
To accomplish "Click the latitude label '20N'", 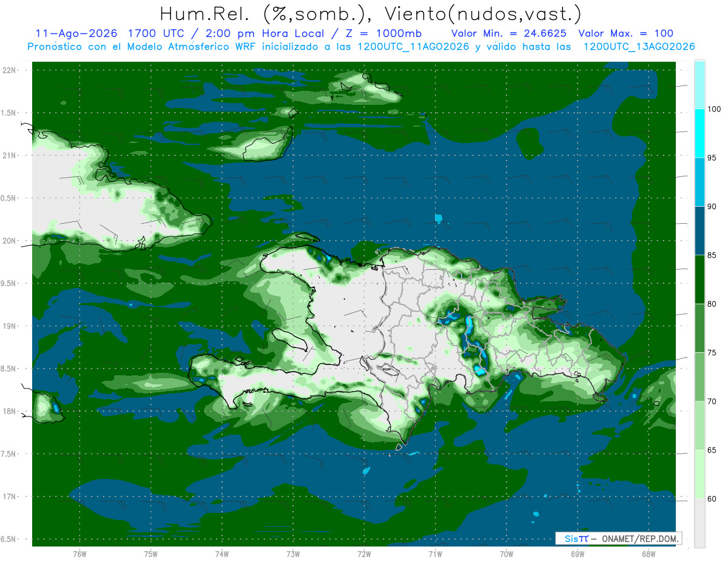I will (x=10, y=241).
